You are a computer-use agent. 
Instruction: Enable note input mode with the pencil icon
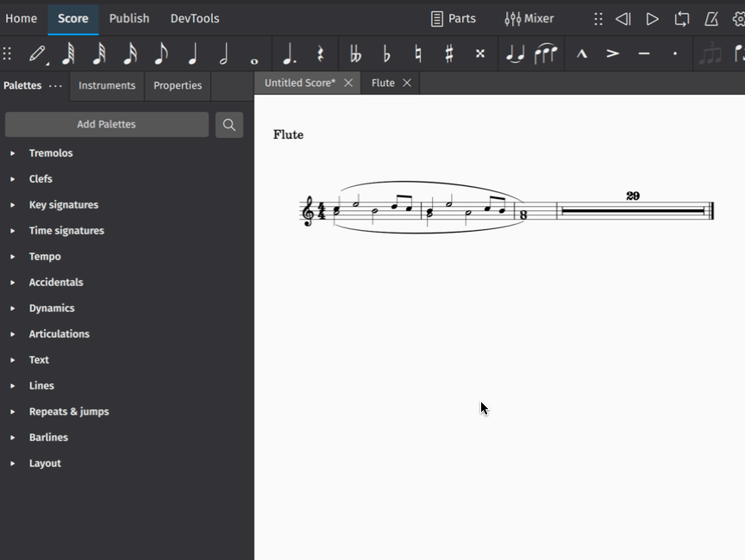tap(36, 53)
